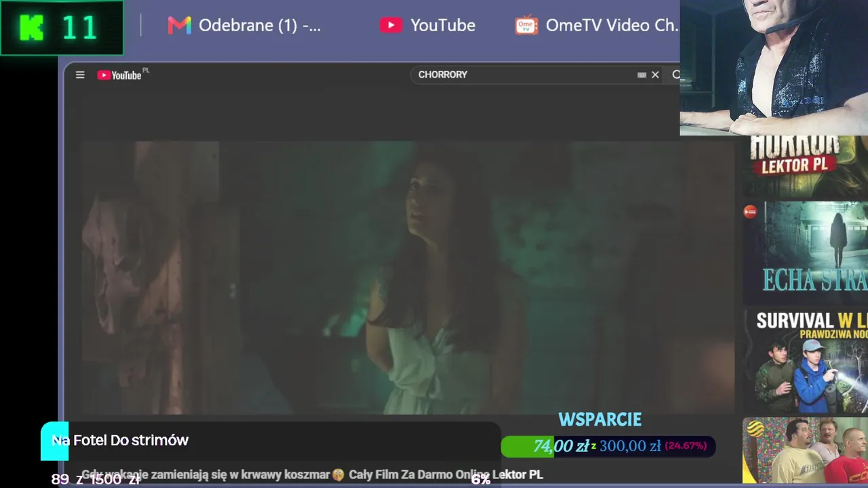868x488 pixels.
Task: Open the YouTube bookmark tab
Action: point(427,25)
